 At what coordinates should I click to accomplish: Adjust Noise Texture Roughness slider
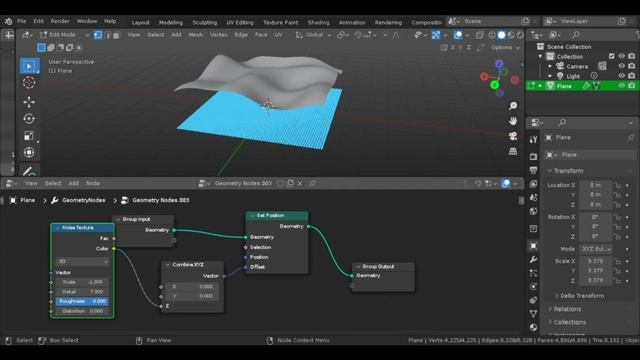(82, 301)
